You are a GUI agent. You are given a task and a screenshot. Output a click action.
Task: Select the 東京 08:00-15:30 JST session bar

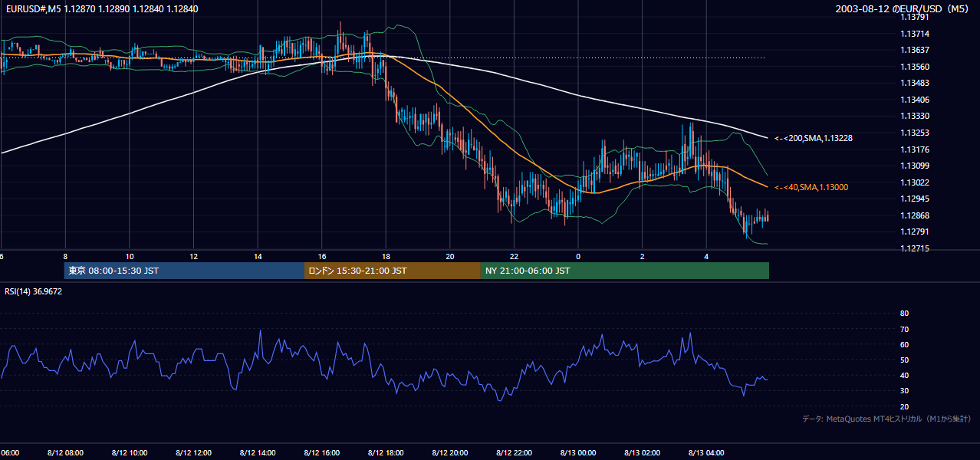pyautogui.click(x=184, y=271)
